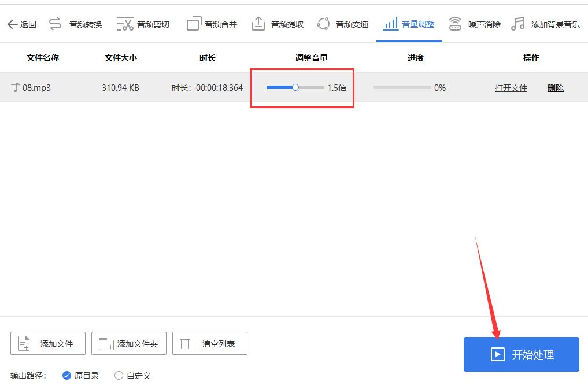Open the 音频变速 (audio speed) icon
This screenshot has width=588, height=389.
pyautogui.click(x=324, y=23)
